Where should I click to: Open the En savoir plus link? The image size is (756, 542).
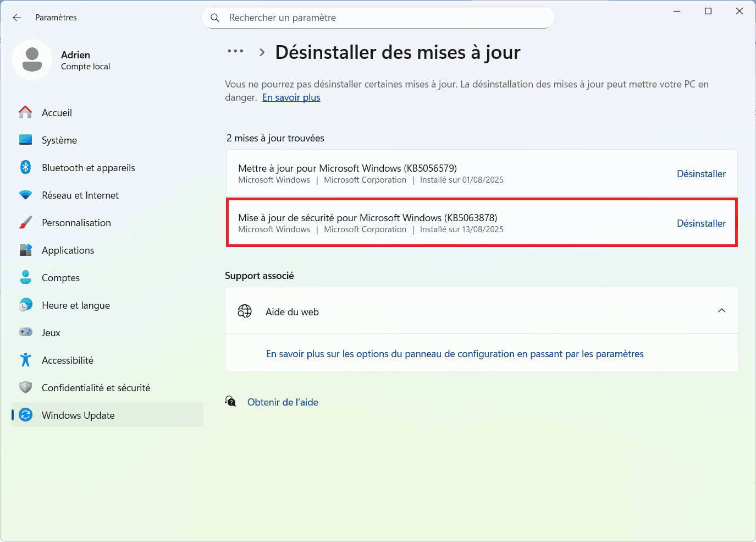(291, 97)
